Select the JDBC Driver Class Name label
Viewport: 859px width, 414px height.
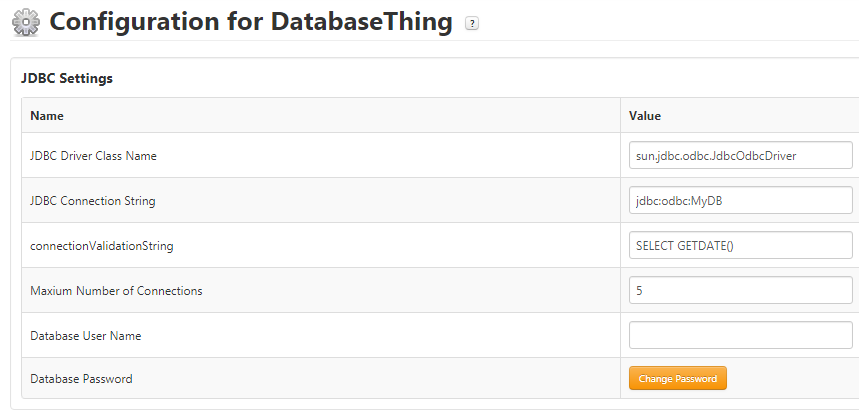click(x=93, y=156)
